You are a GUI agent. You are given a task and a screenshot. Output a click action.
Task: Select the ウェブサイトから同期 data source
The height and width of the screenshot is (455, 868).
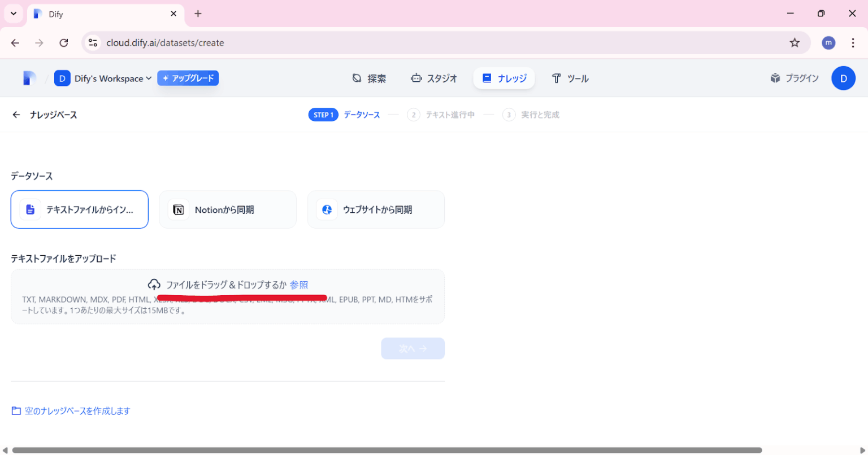[x=376, y=209]
